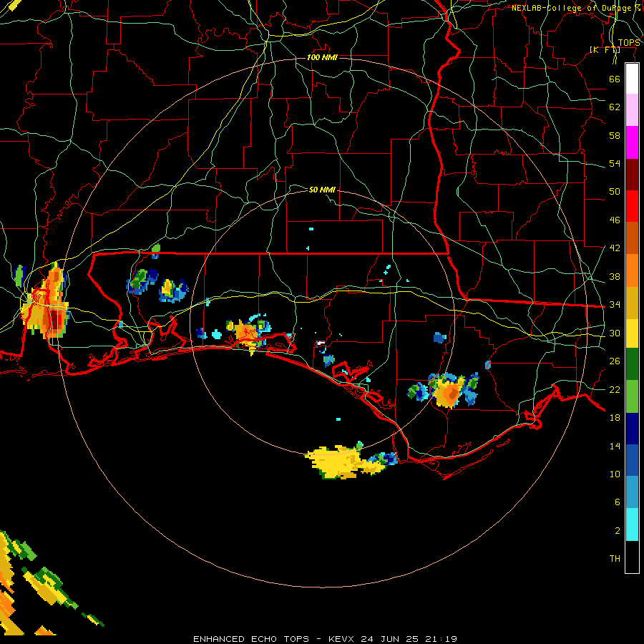Click the 58 value on the tops scale

[615, 135]
